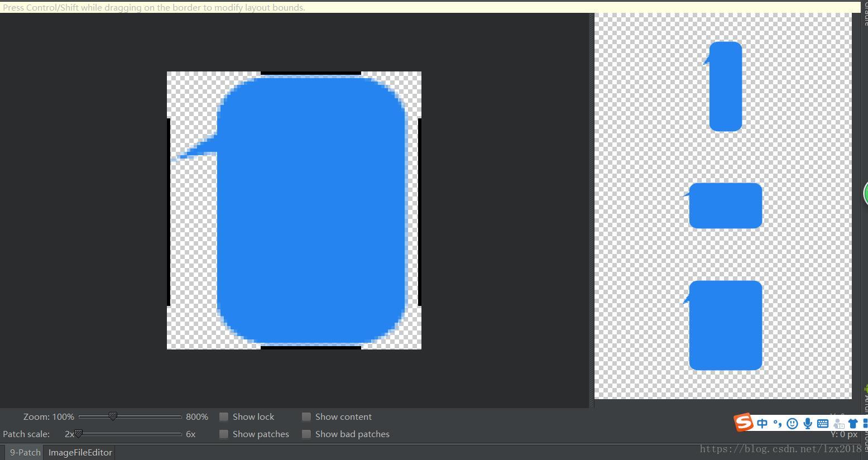
Task: Click the Patch scale slider handle
Action: 79,434
